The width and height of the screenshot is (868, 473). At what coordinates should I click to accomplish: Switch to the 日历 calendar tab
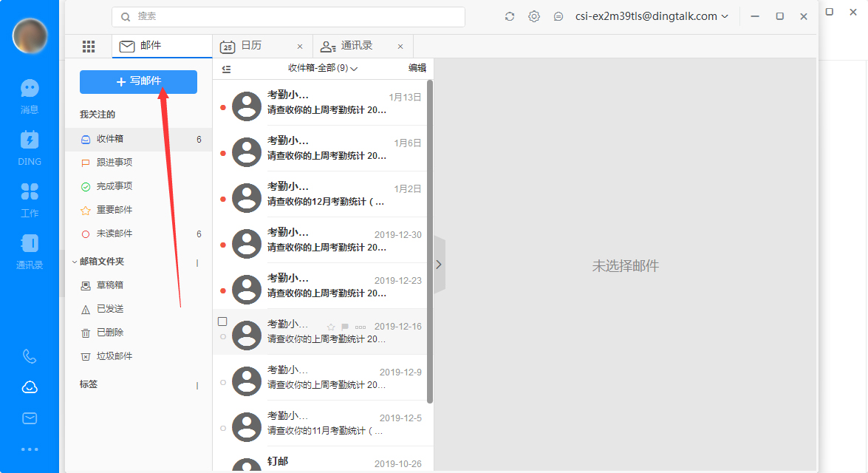pyautogui.click(x=251, y=46)
